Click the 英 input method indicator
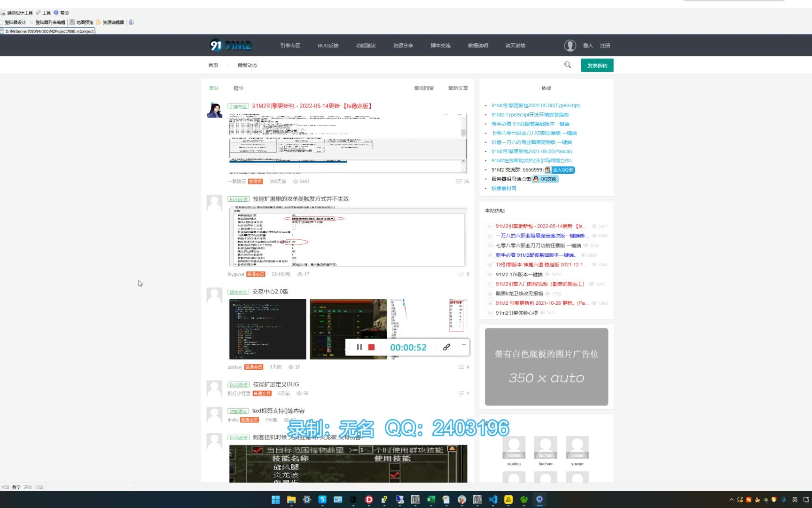This screenshot has height=508, width=812. point(795,500)
